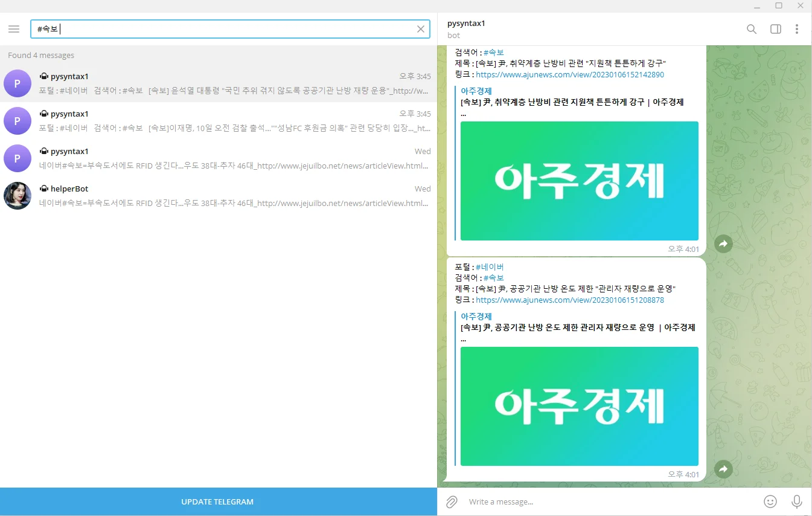
Task: Click pysyntax1 chat header title
Action: click(466, 24)
